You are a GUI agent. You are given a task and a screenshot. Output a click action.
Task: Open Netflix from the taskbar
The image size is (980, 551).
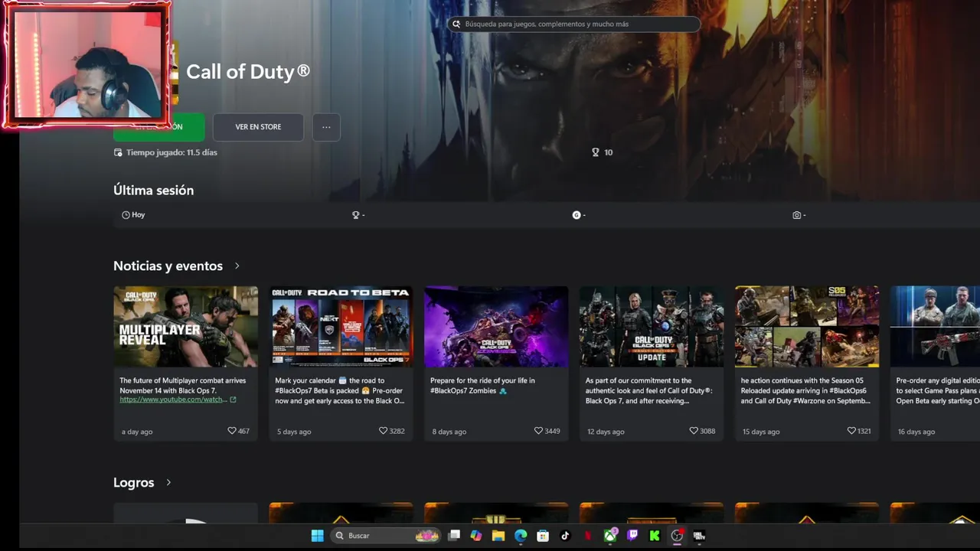(587, 536)
